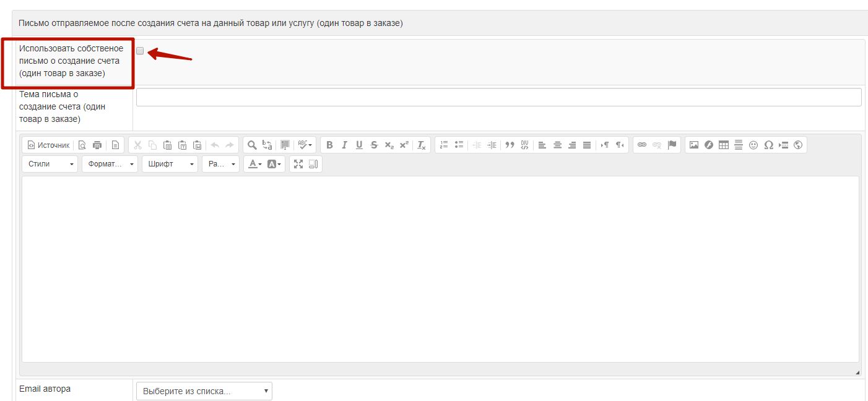Center align the text

pos(557,145)
